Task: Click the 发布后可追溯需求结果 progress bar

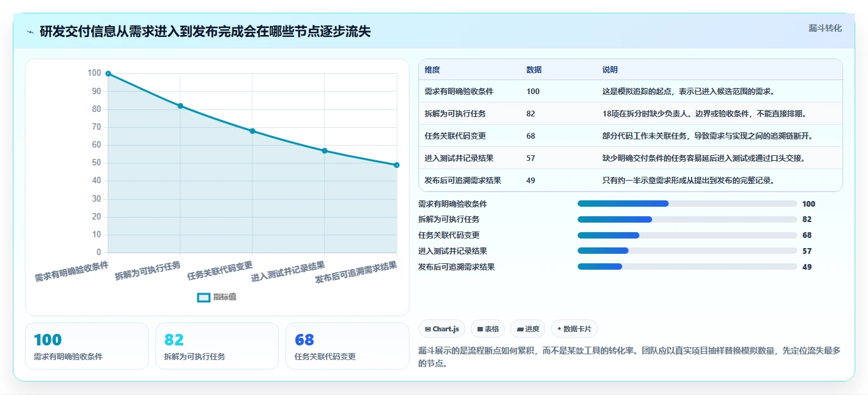Action: [x=687, y=267]
